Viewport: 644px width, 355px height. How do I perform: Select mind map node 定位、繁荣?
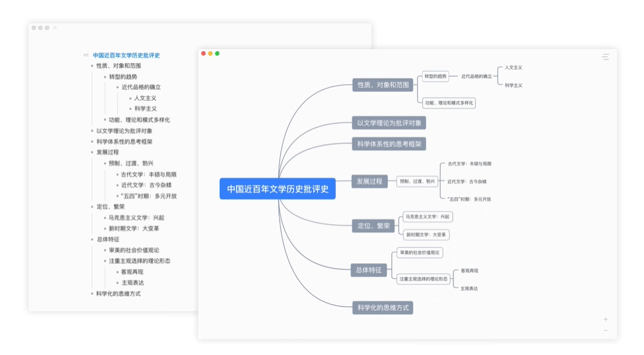pyautogui.click(x=373, y=226)
